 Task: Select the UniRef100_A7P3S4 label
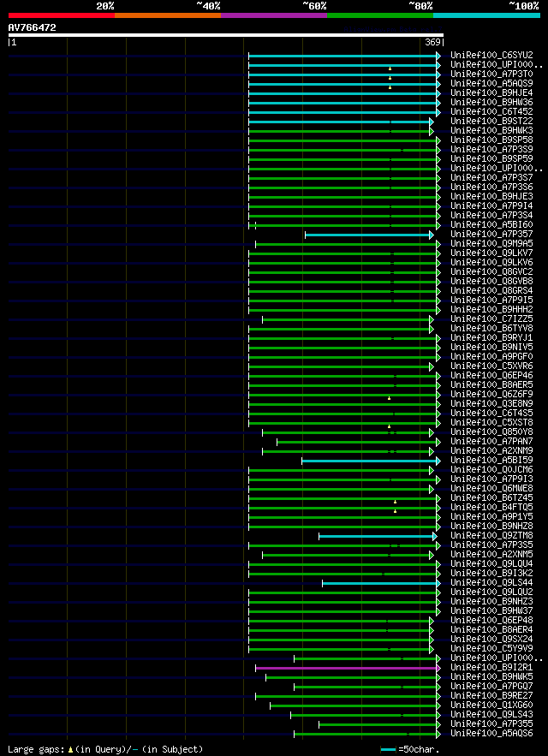click(x=491, y=215)
